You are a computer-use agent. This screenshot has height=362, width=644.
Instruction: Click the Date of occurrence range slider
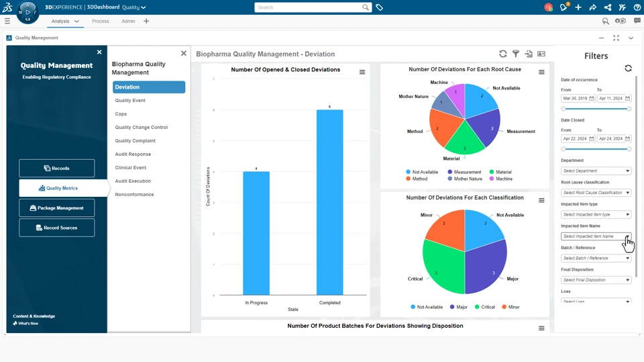[596, 109]
